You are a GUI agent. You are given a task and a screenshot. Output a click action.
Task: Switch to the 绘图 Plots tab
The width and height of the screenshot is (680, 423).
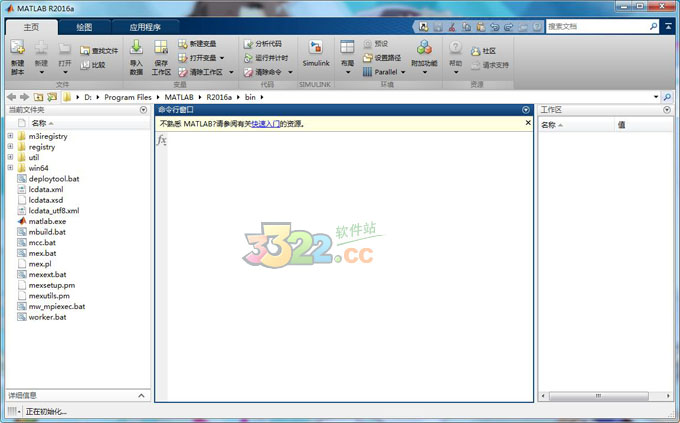pos(84,27)
